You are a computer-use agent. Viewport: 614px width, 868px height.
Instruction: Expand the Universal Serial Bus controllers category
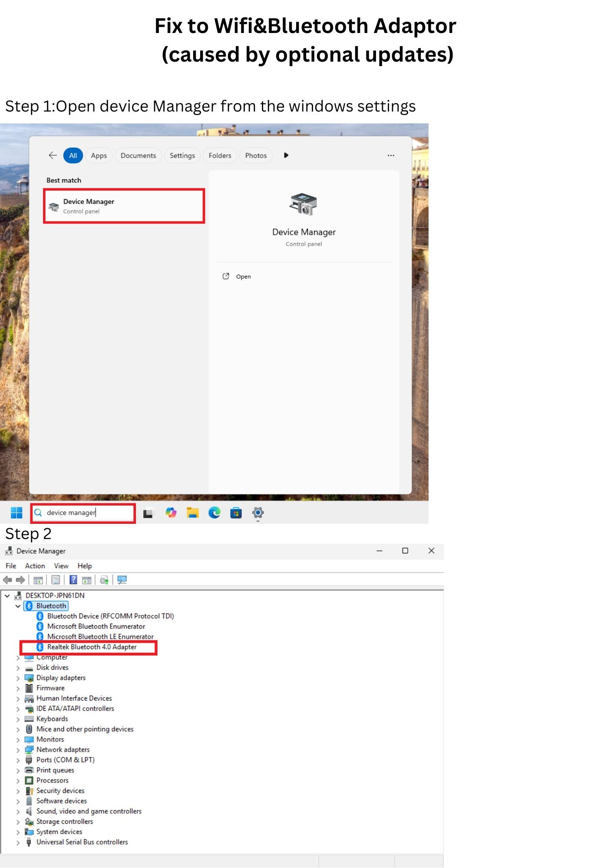[x=18, y=842]
